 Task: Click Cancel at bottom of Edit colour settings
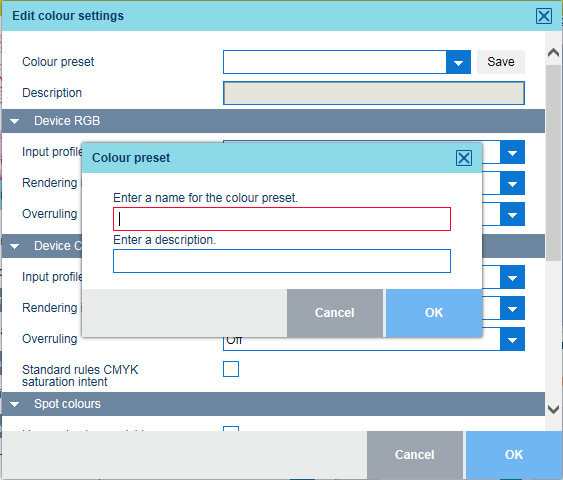(x=415, y=455)
